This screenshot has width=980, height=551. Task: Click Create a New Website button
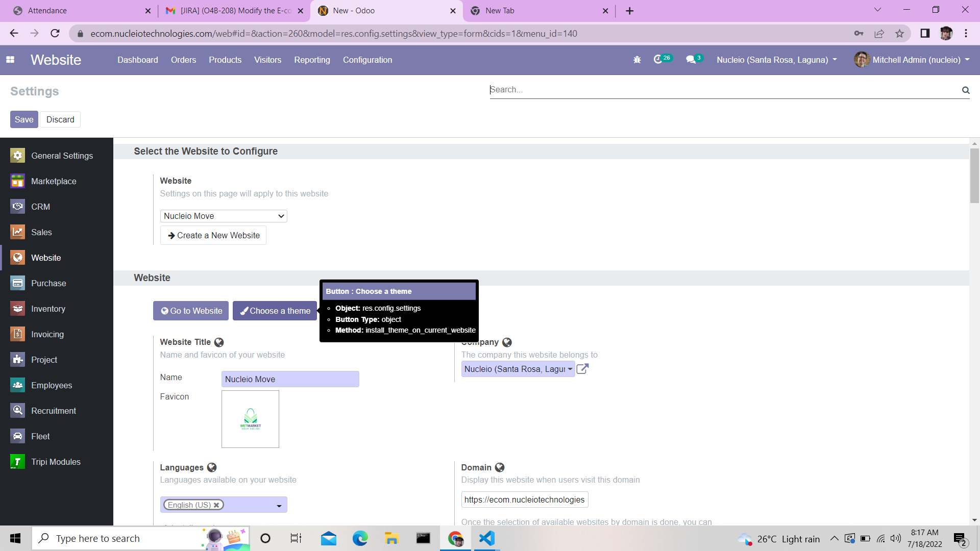(x=213, y=235)
